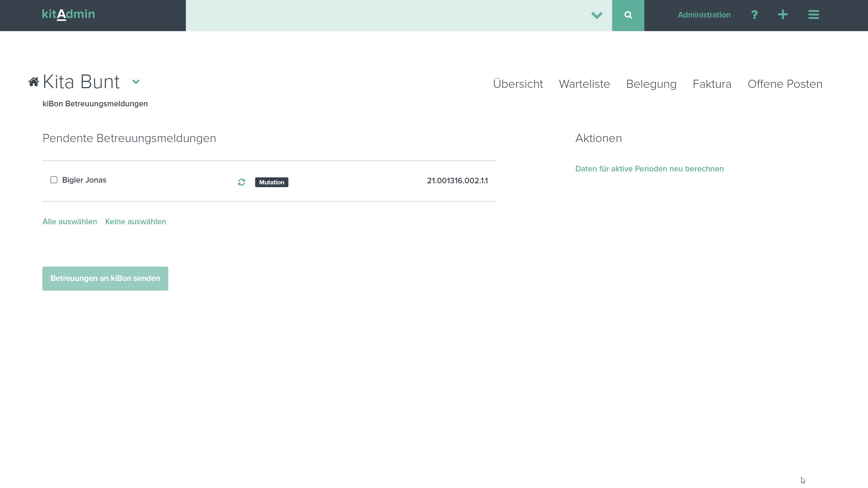Click reference number 21.001316.002.1.1
Viewport: 868px width, 488px height.
coord(457,181)
